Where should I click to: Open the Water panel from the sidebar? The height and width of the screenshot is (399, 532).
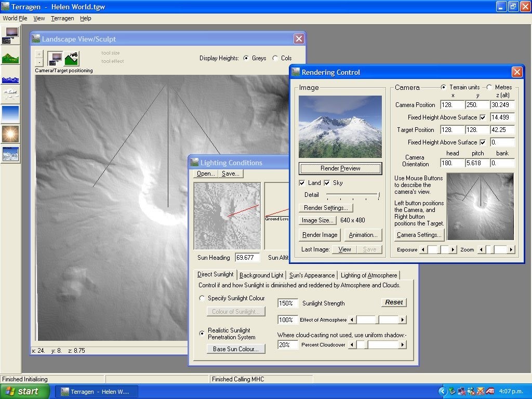click(10, 77)
